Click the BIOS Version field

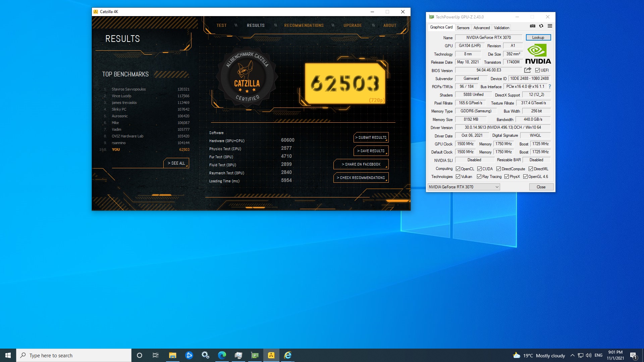pos(488,70)
